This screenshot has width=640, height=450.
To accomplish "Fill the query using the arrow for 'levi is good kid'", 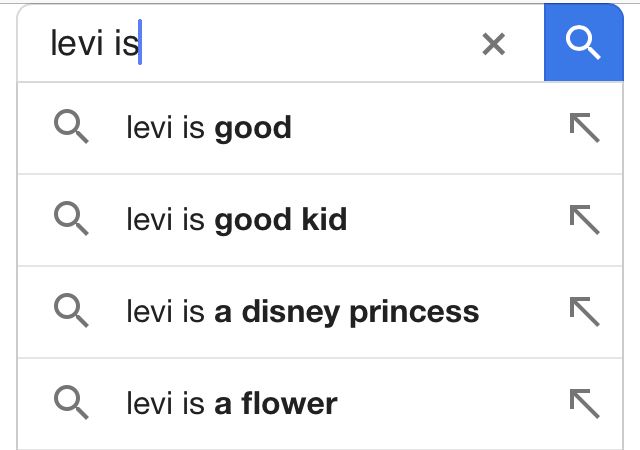I will point(584,220).
